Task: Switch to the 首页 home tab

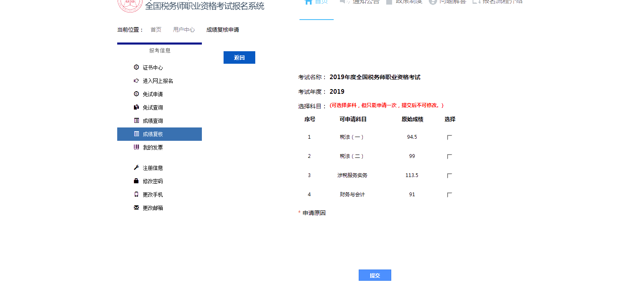Action: tap(316, 2)
